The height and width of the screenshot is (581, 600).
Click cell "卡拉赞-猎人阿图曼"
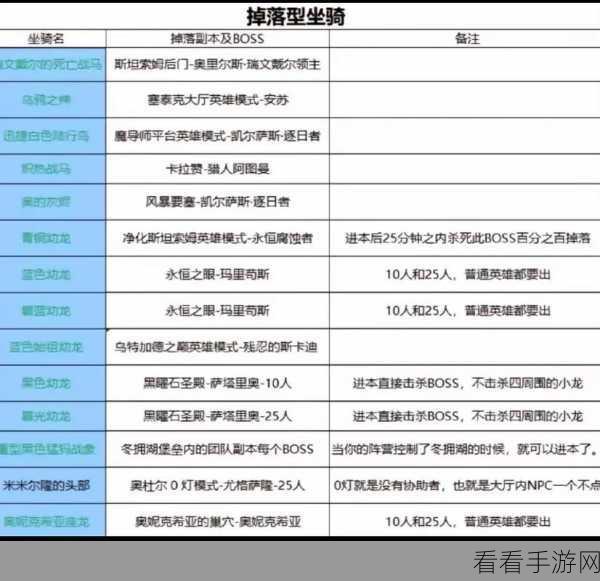pyautogui.click(x=218, y=169)
